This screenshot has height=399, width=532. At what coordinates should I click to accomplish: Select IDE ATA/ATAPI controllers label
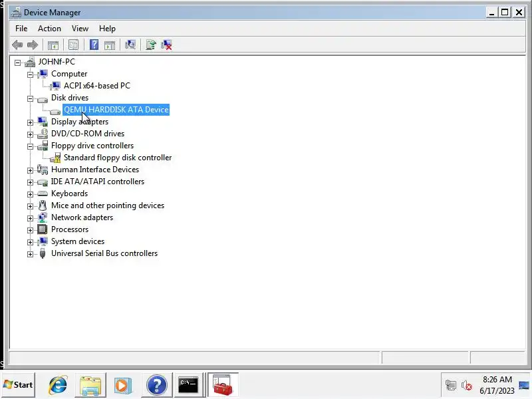[97, 182]
